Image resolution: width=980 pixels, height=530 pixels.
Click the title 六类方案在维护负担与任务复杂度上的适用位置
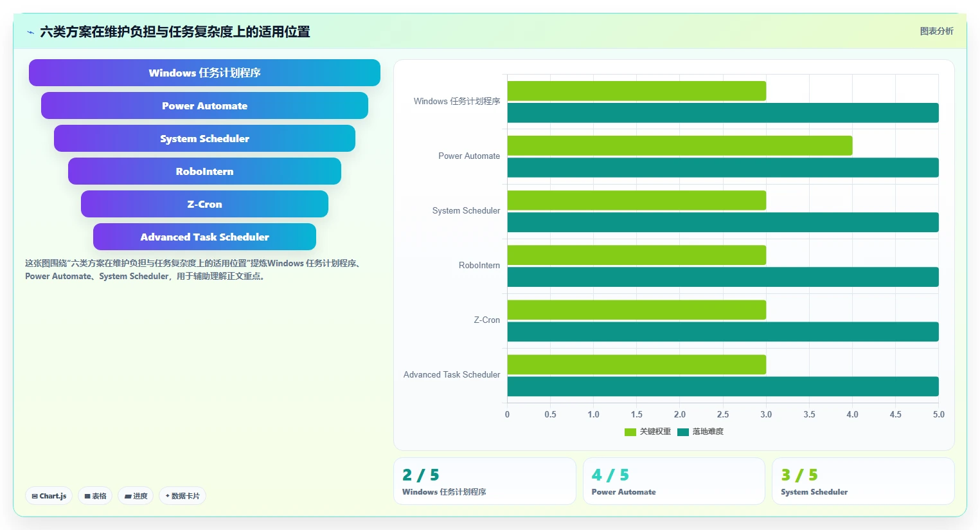[x=175, y=32]
